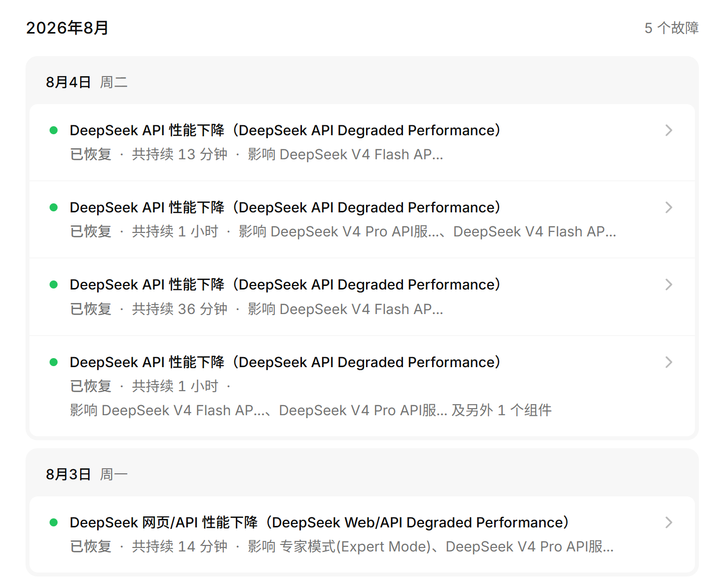The image size is (722, 588).
Task: Open the incident title lasting 36 分钟
Action: click(x=285, y=284)
